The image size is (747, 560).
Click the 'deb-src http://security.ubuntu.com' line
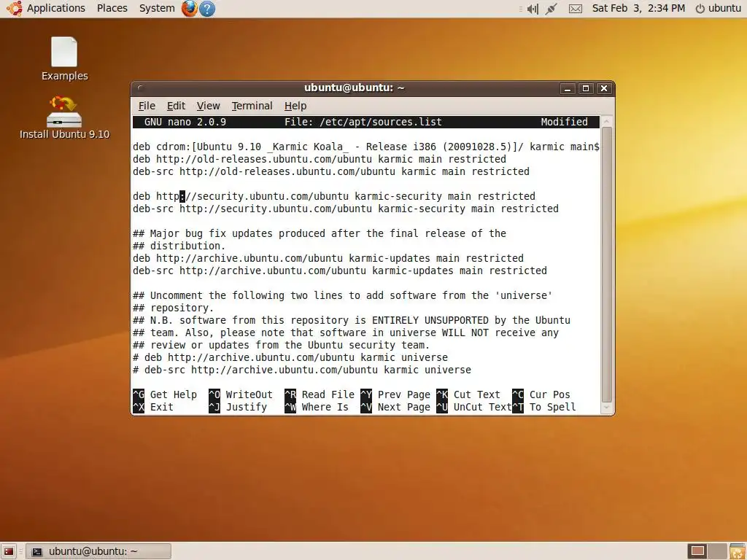pyautogui.click(x=345, y=209)
